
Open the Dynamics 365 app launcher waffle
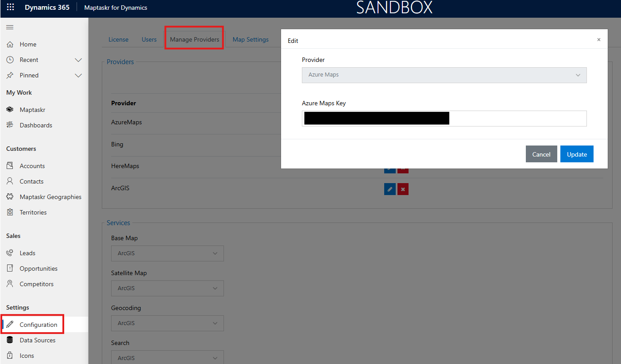(x=10, y=8)
